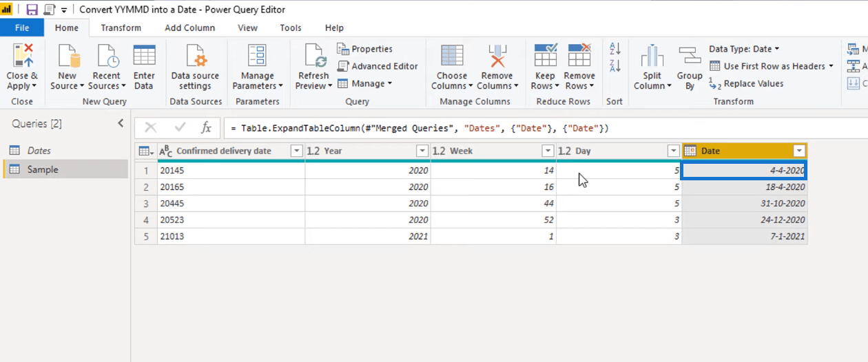Cancel the formula edit with X icon
This screenshot has width=868, height=362.
click(150, 127)
